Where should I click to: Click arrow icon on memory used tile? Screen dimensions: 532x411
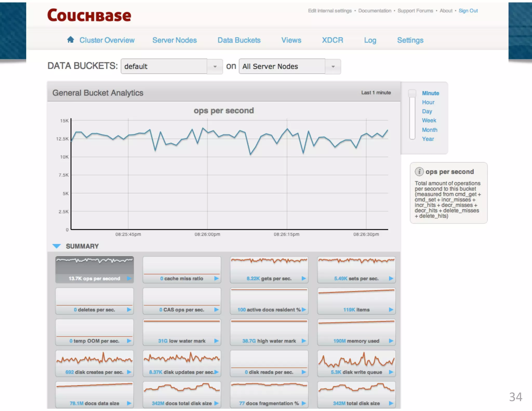[x=391, y=341]
